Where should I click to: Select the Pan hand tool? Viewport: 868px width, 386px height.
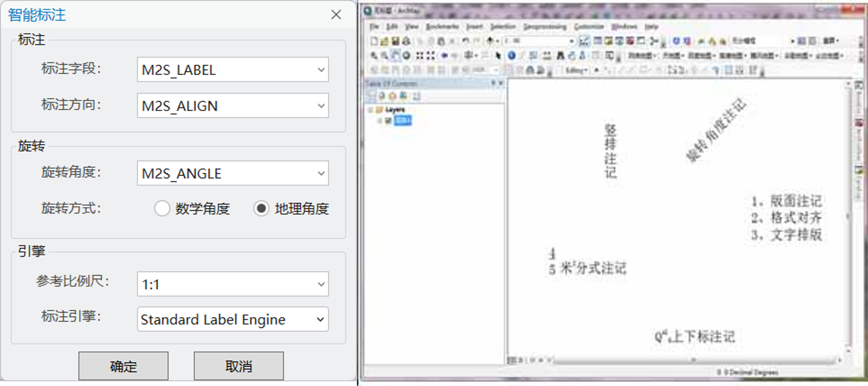coord(395,56)
